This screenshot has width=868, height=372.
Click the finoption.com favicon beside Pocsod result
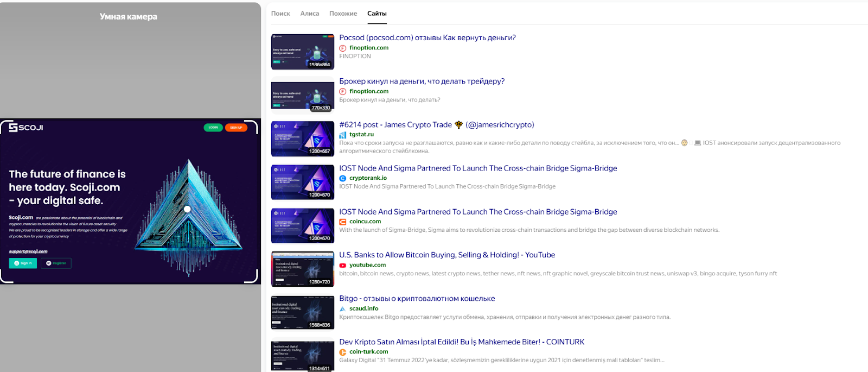[x=342, y=48]
